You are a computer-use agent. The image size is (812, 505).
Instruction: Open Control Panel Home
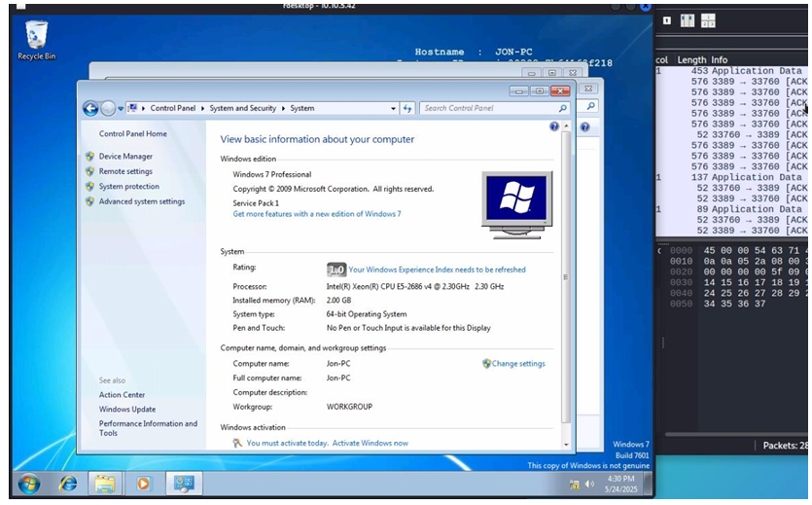point(132,133)
